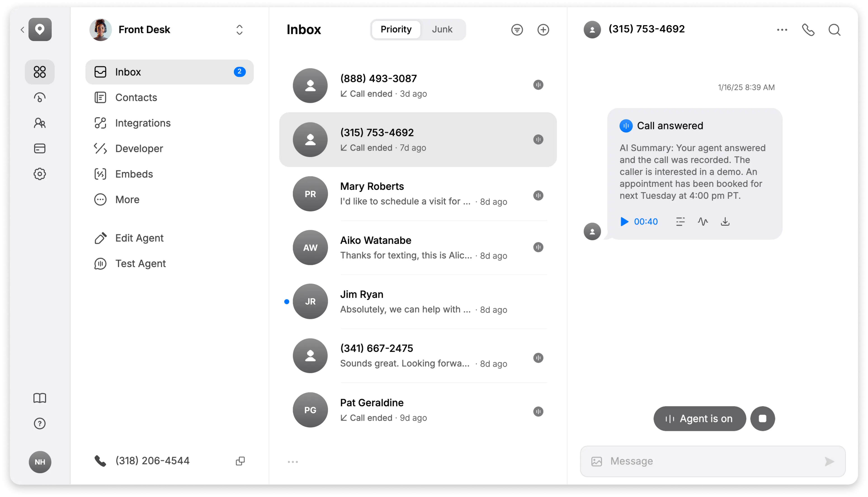Switch the Priority filter on
Screen dimensions: 868x497
coord(395,29)
